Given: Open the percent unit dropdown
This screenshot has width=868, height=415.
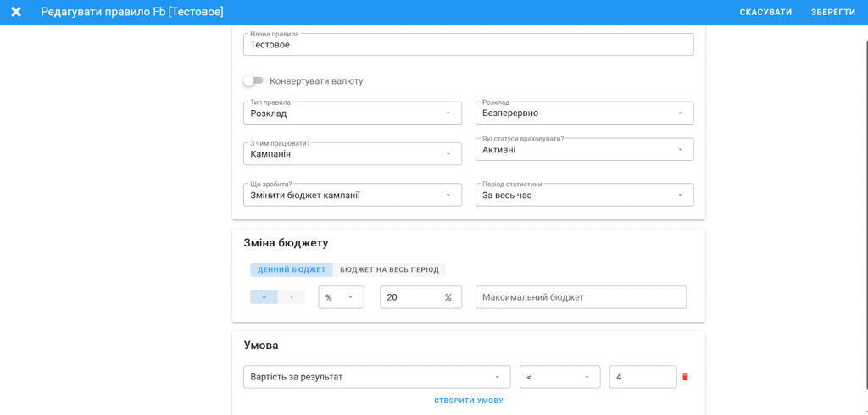Looking at the screenshot, I should point(341,297).
